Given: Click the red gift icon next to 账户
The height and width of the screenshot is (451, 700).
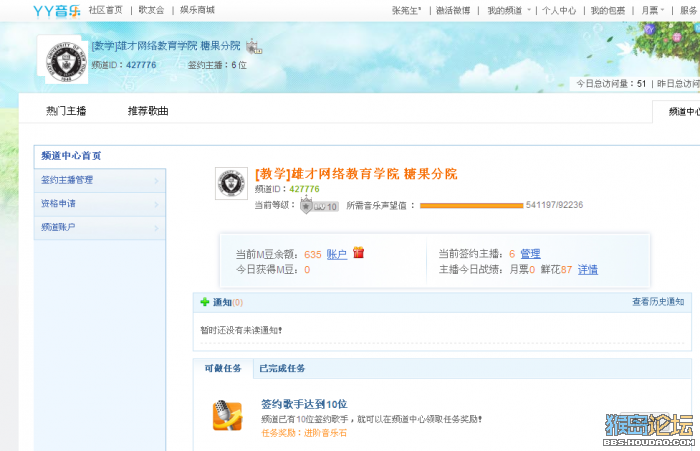Looking at the screenshot, I should (x=358, y=252).
